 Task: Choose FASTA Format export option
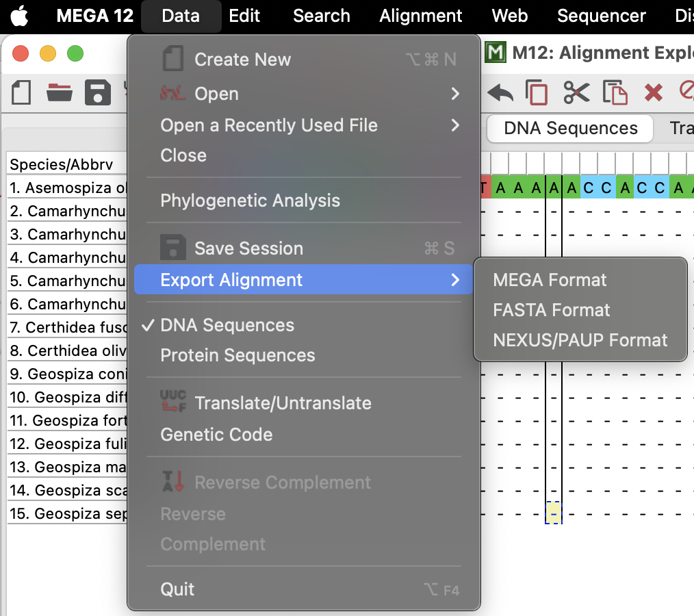552,310
